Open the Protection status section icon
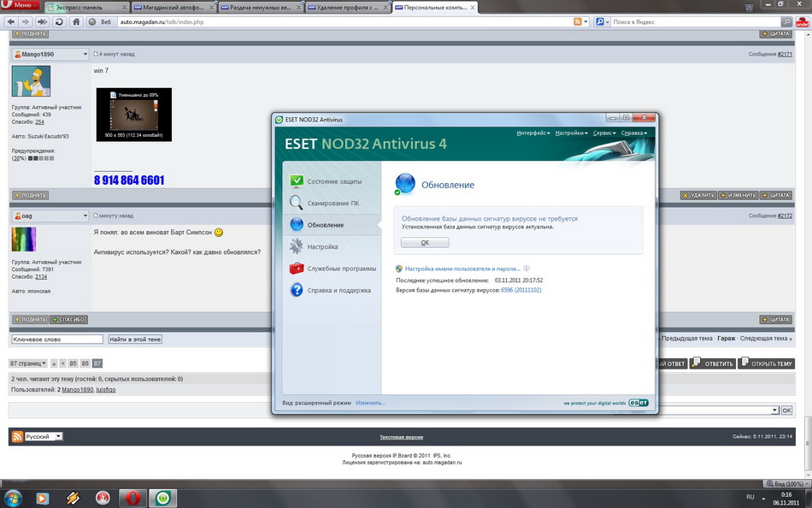The width and height of the screenshot is (812, 508). click(x=297, y=181)
